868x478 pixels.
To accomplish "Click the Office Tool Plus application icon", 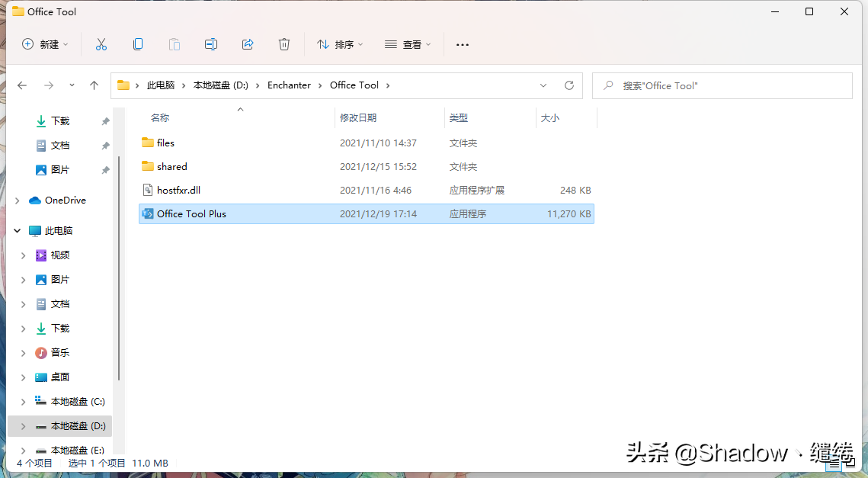I will pyautogui.click(x=147, y=213).
